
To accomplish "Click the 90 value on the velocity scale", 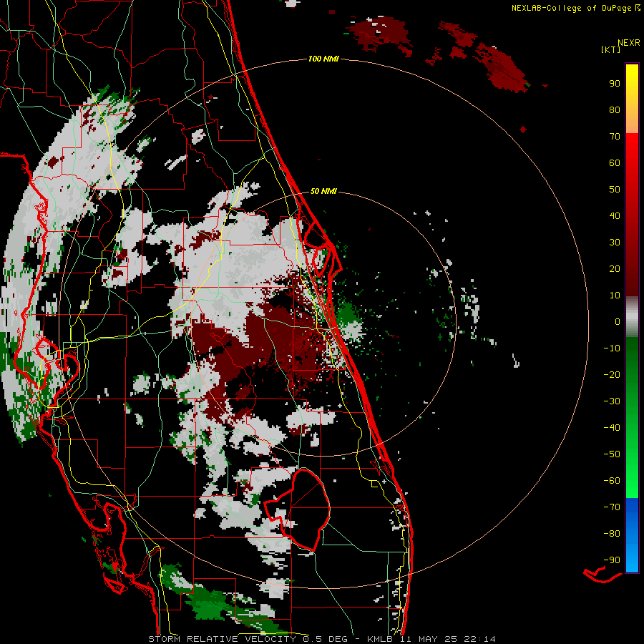I will [615, 84].
